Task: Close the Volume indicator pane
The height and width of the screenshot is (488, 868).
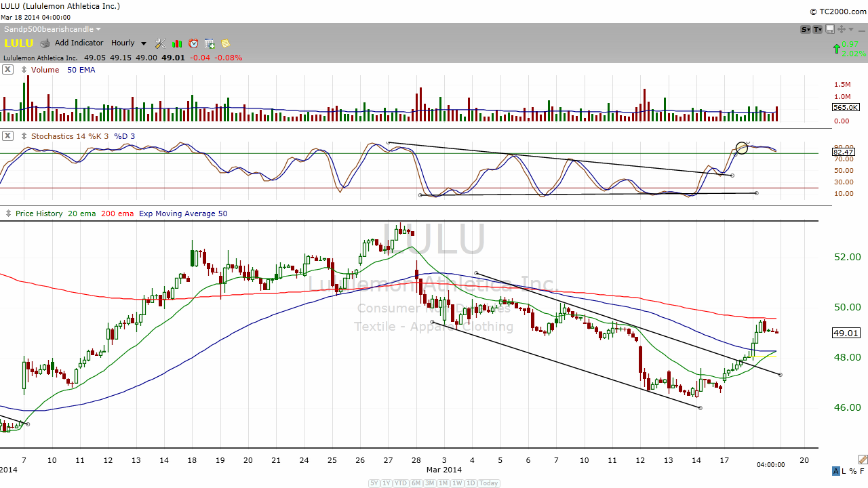Action: [7, 70]
